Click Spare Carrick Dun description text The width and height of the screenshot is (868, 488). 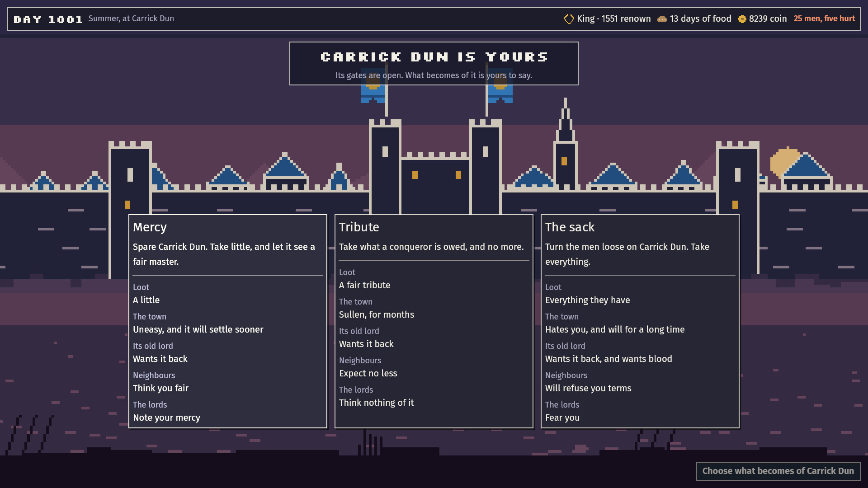tap(224, 254)
